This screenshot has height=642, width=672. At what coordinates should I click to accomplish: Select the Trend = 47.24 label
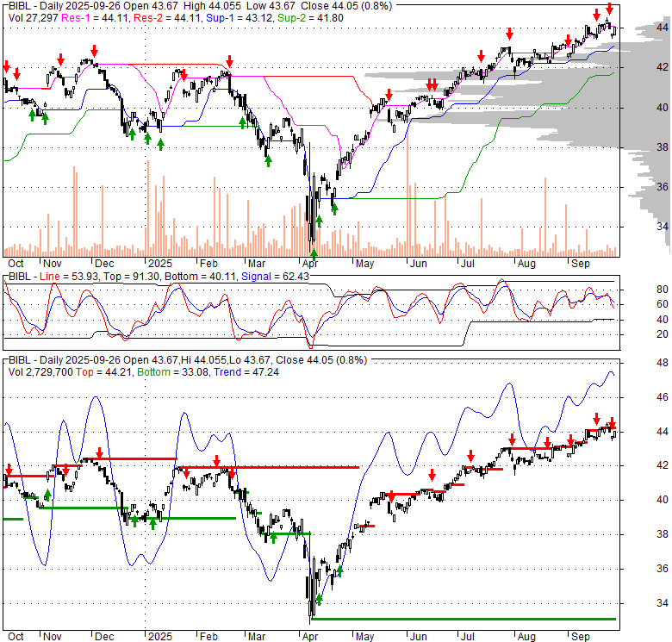(x=246, y=372)
